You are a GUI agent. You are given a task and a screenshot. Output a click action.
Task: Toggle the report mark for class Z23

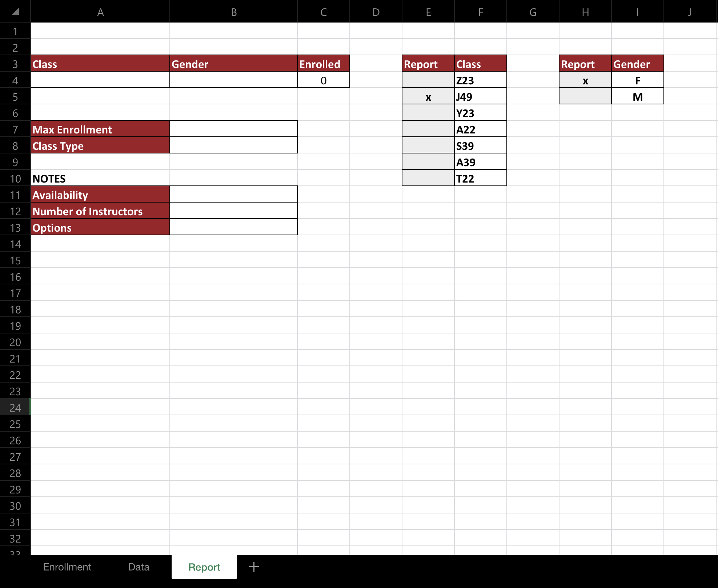pos(428,80)
